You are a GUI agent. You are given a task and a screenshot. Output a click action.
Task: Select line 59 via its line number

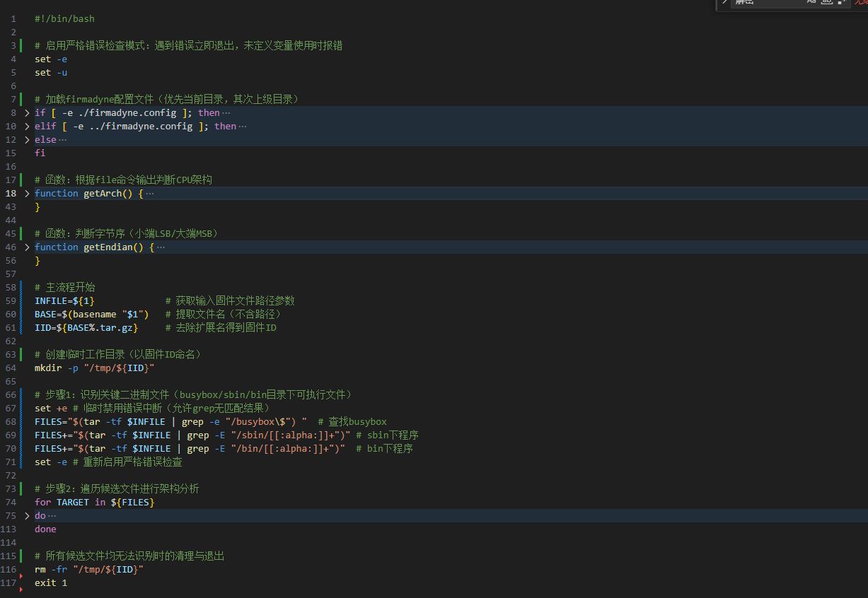click(x=11, y=301)
